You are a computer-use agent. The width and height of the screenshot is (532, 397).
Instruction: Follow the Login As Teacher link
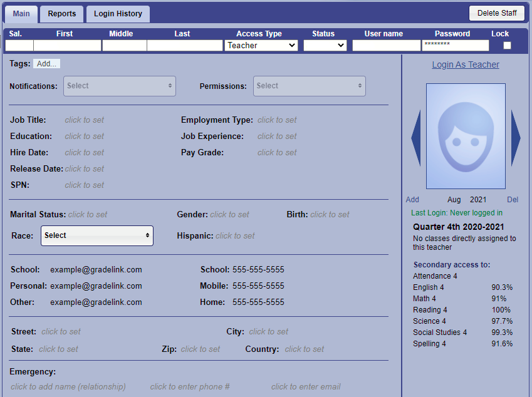point(466,64)
